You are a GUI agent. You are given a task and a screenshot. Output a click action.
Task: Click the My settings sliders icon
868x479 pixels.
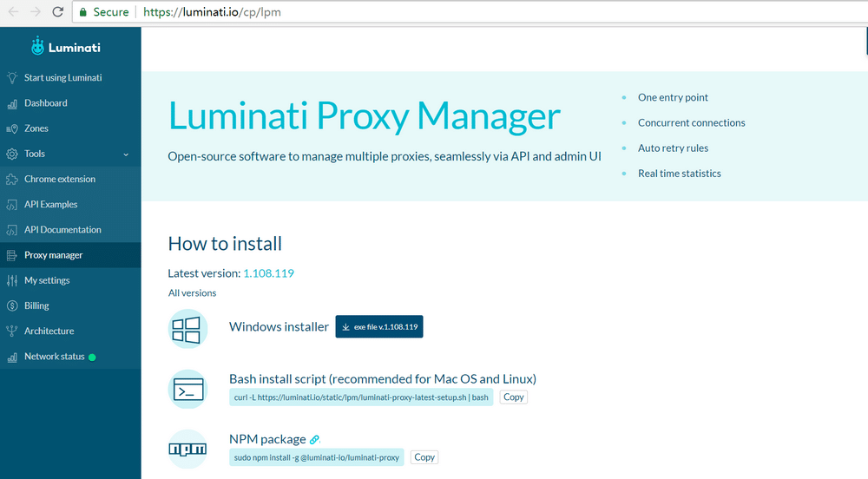12,280
